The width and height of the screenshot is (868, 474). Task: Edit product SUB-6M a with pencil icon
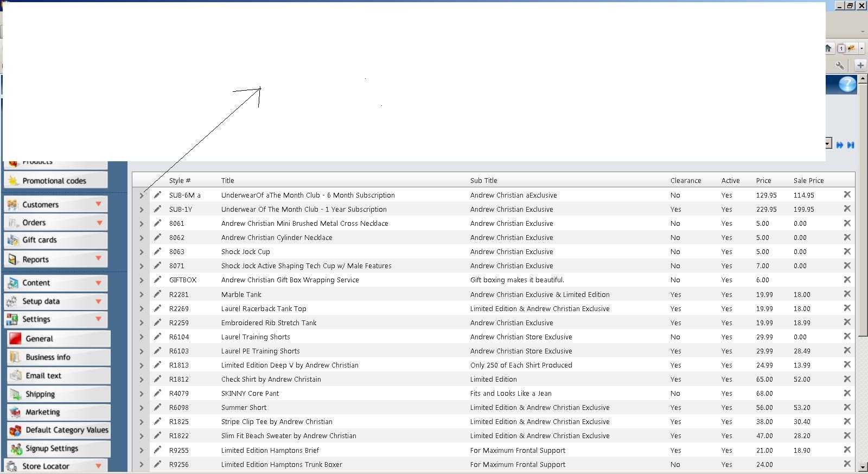click(x=157, y=195)
